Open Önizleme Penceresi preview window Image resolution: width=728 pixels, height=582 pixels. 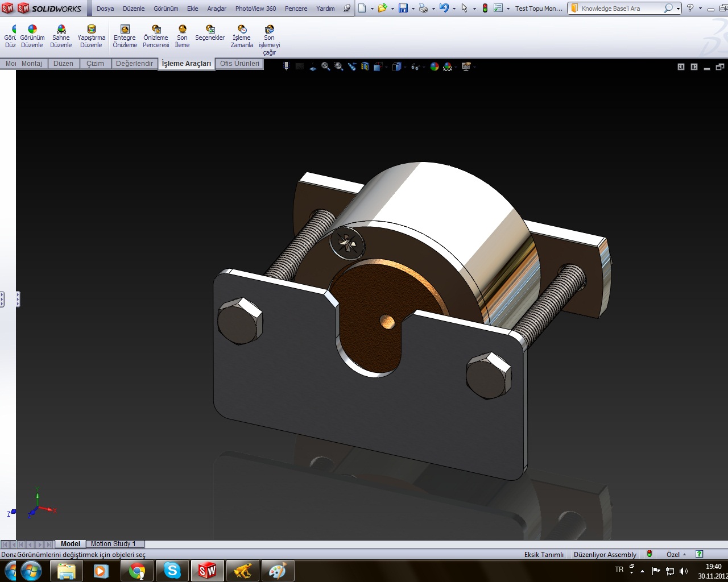point(156,36)
